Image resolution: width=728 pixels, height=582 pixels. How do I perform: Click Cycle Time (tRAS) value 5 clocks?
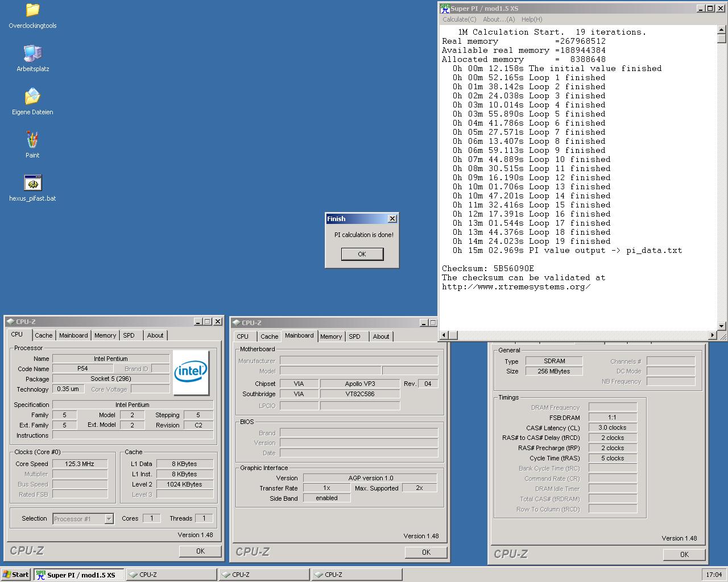[x=613, y=458]
